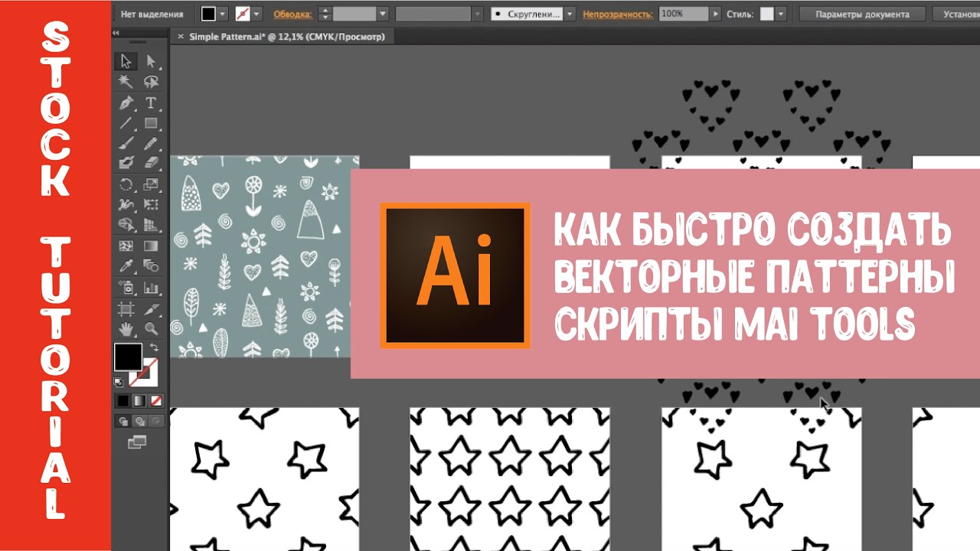
Task: Select the Magic Wand tool
Action: pyautogui.click(x=126, y=82)
